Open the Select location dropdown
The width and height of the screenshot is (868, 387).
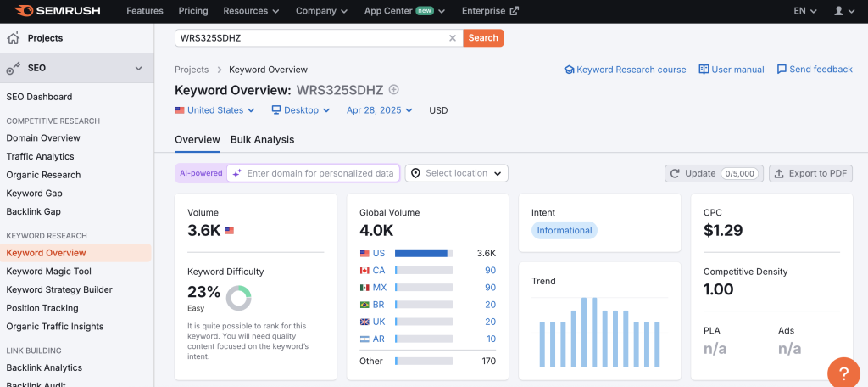click(x=457, y=173)
